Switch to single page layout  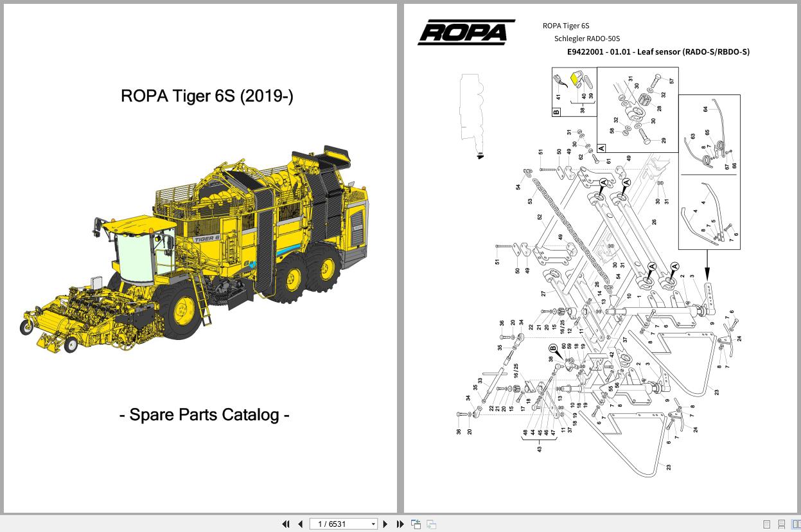[x=767, y=524]
